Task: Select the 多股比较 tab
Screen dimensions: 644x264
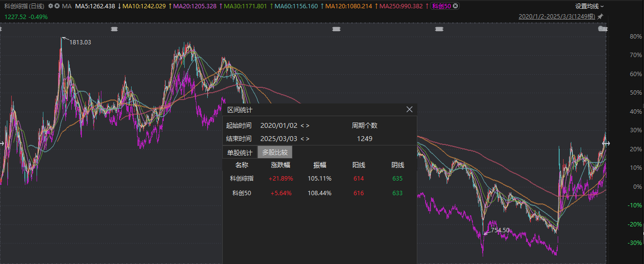Action: [275, 152]
